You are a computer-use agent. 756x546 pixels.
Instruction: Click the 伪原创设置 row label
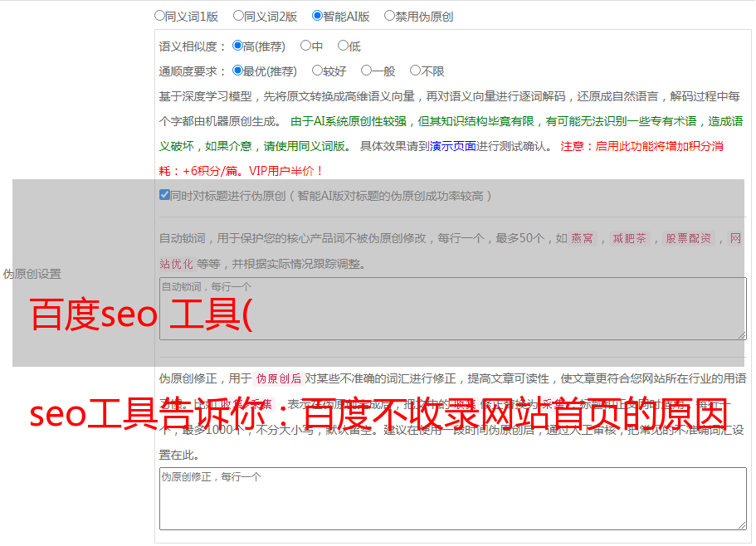point(32,274)
